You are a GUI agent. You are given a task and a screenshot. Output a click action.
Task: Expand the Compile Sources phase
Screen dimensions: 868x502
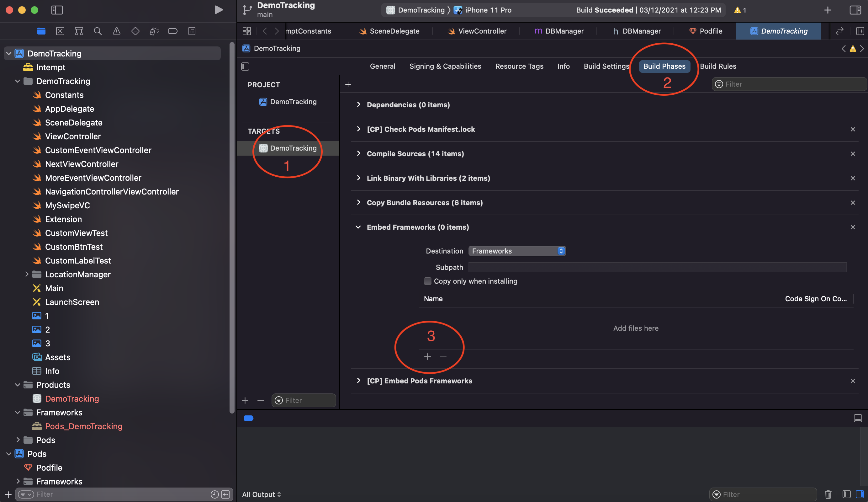(358, 153)
